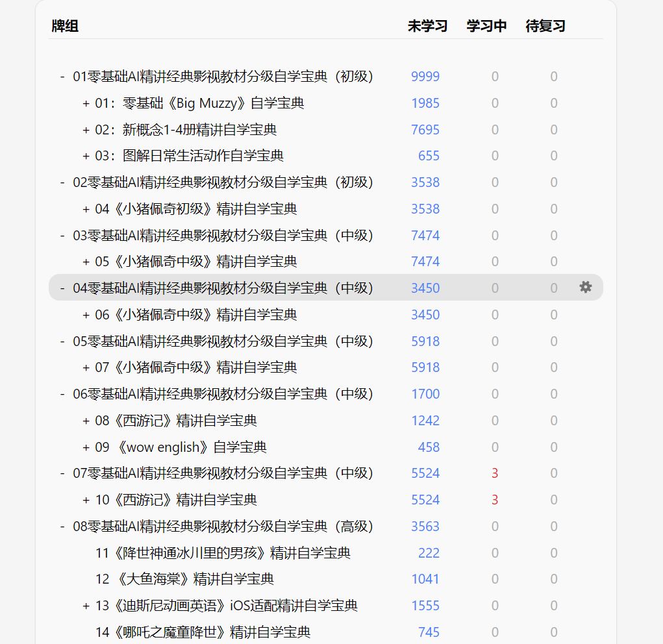Image resolution: width=663 pixels, height=644 pixels.
Task: Click new count 745 for 哪吒之魔童降世
Action: click(x=429, y=632)
